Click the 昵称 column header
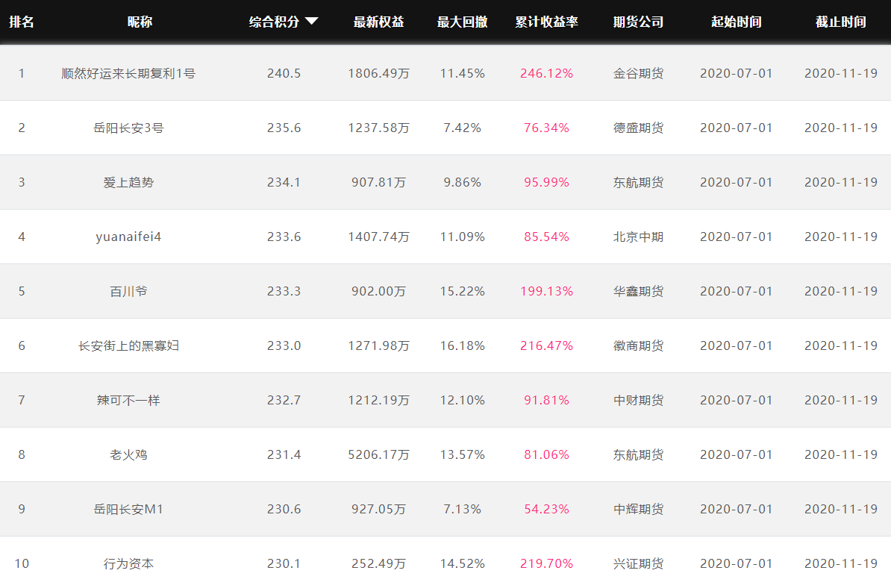The image size is (891, 588). [x=140, y=22]
